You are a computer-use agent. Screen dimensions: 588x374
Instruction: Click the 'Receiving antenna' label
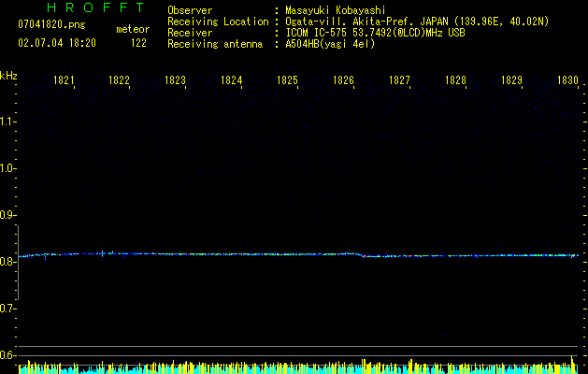click(x=215, y=44)
